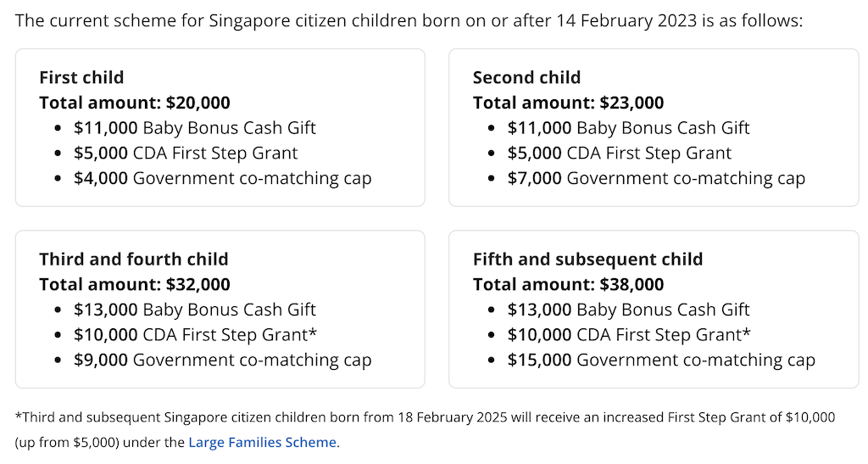The width and height of the screenshot is (868, 464).
Task: Click $15,000 Government co-matching cap item
Action: pos(661,360)
